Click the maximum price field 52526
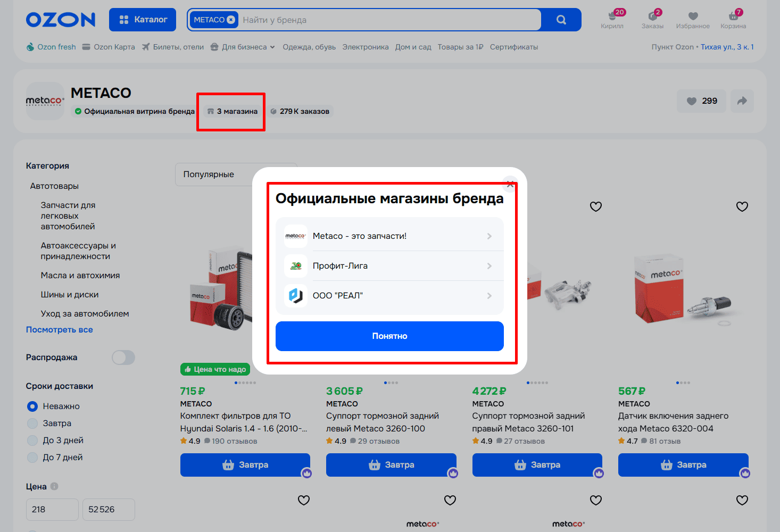 pyautogui.click(x=109, y=510)
